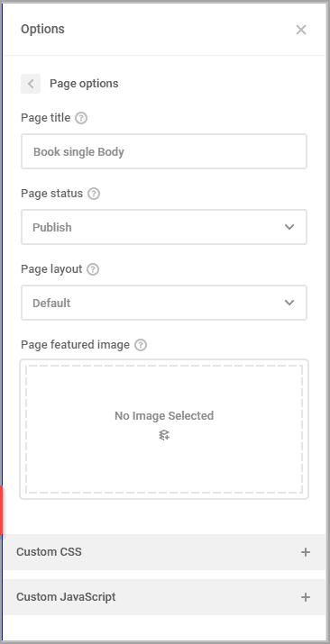Click the Page options heading text

84,84
